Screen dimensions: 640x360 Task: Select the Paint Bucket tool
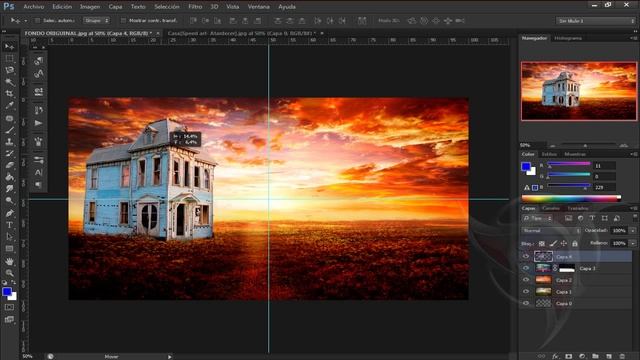coord(9,177)
